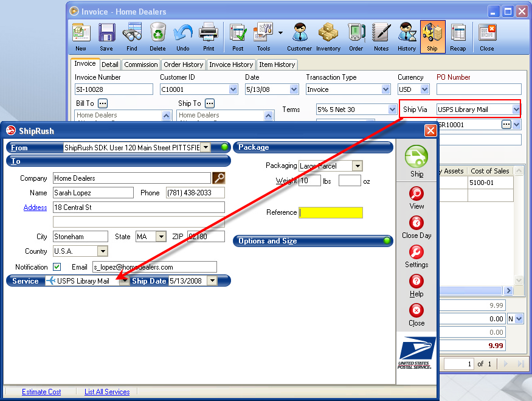Open the Ship Via dropdown
This screenshot has height=401, width=532.
pyautogui.click(x=516, y=110)
